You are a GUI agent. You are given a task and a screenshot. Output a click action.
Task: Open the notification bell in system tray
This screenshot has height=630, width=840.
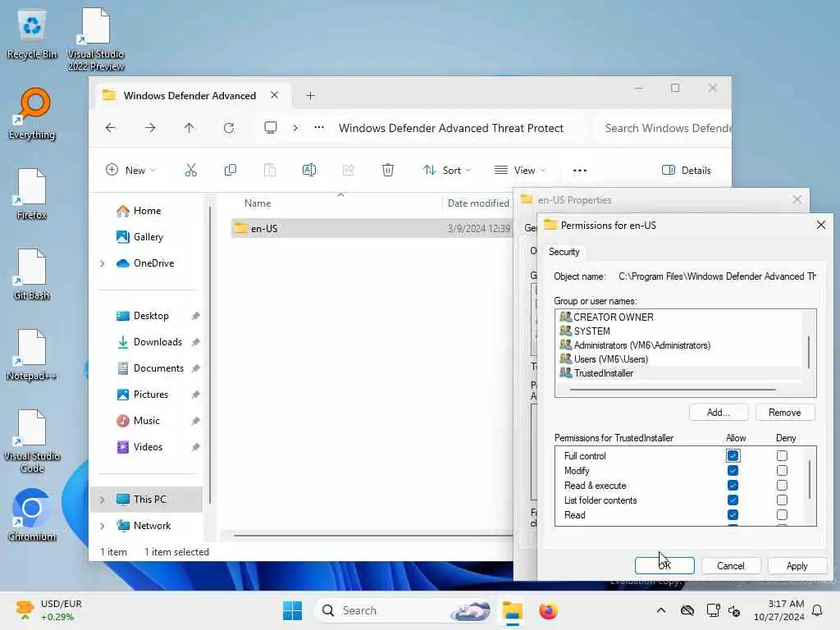[818, 610]
